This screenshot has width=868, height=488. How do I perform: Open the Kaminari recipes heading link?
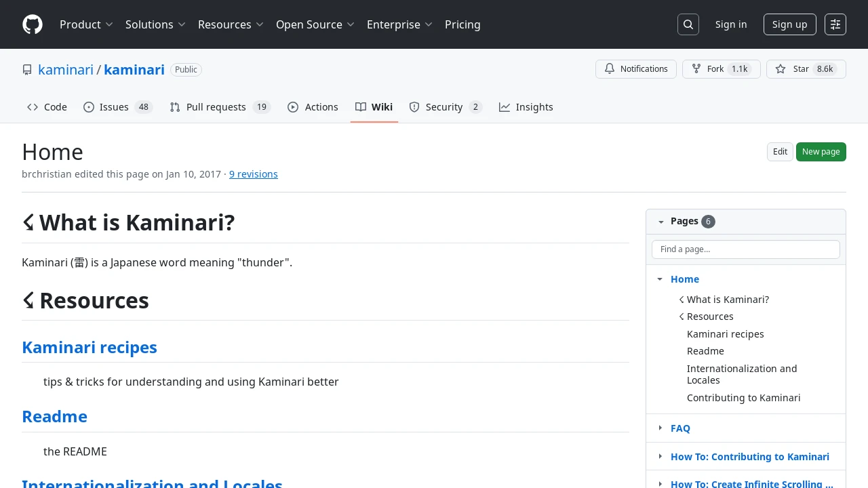(90, 347)
